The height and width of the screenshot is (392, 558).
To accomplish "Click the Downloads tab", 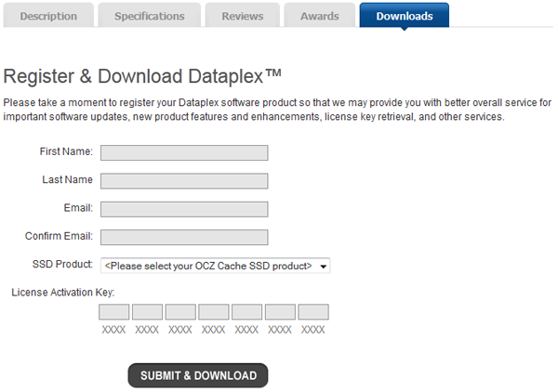I will click(x=404, y=16).
